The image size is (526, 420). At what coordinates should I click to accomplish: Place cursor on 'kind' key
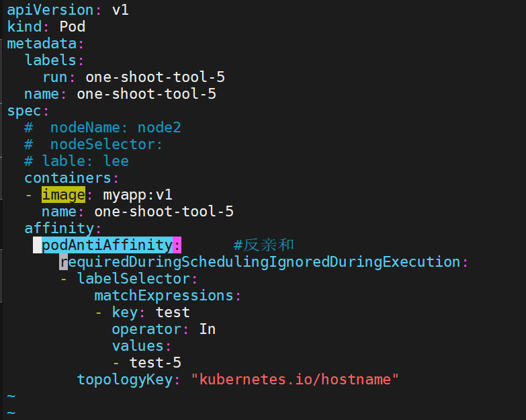coord(24,26)
